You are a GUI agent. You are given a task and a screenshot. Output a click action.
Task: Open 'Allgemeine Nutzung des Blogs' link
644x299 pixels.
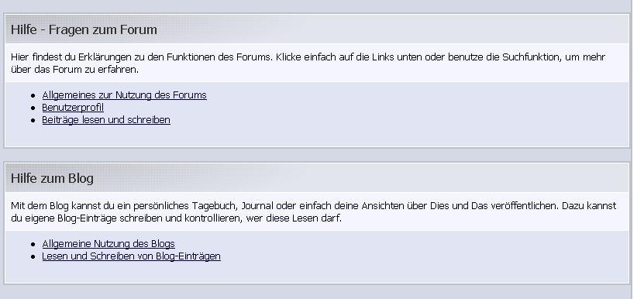[108, 244]
